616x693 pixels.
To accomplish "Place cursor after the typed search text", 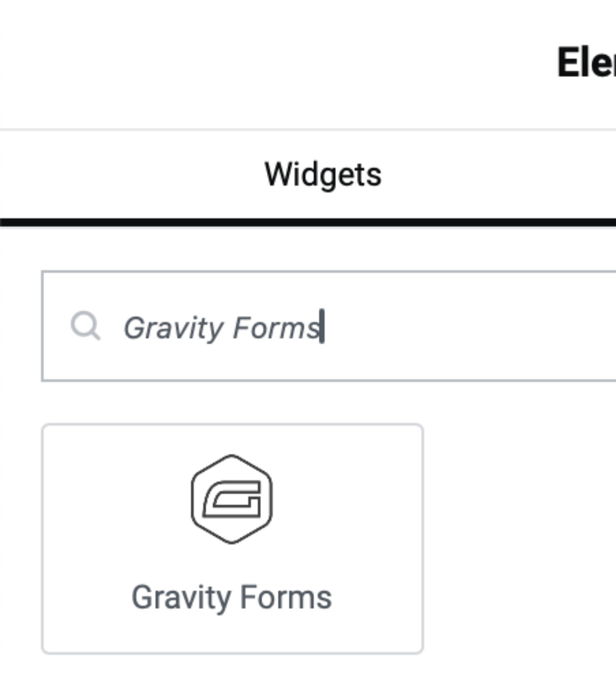I will coord(321,326).
